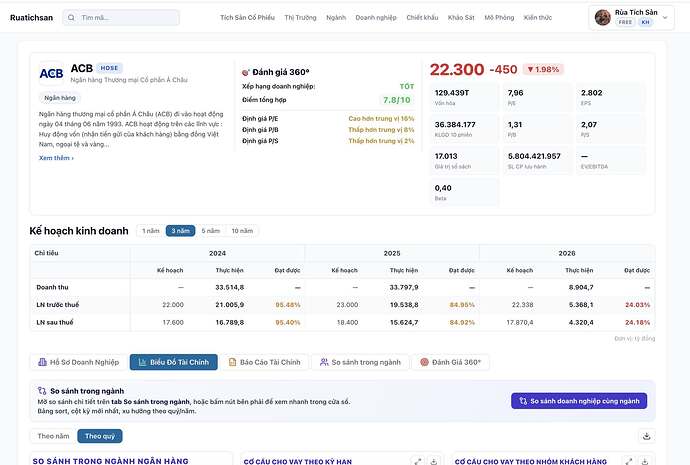Viewport: 690px width, 465px height.
Task: Switch to the So sánh trong ngành tab
Action: point(360,362)
